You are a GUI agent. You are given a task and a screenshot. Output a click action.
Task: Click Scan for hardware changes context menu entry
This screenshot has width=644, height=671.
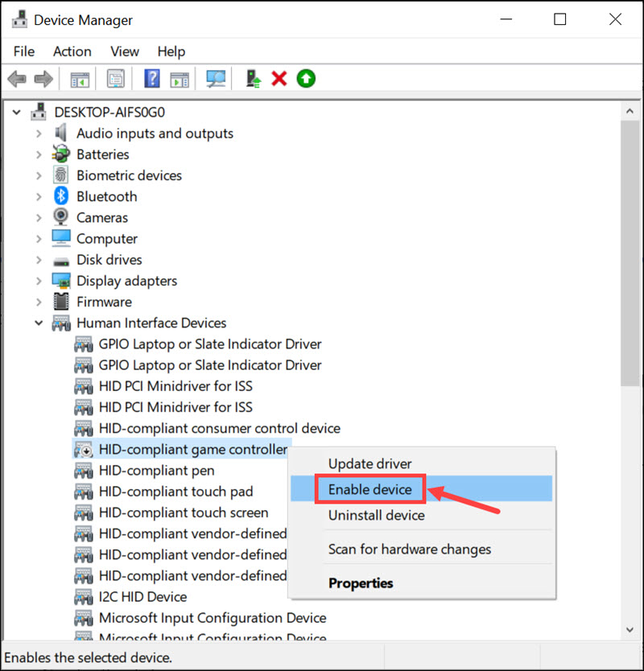click(409, 550)
